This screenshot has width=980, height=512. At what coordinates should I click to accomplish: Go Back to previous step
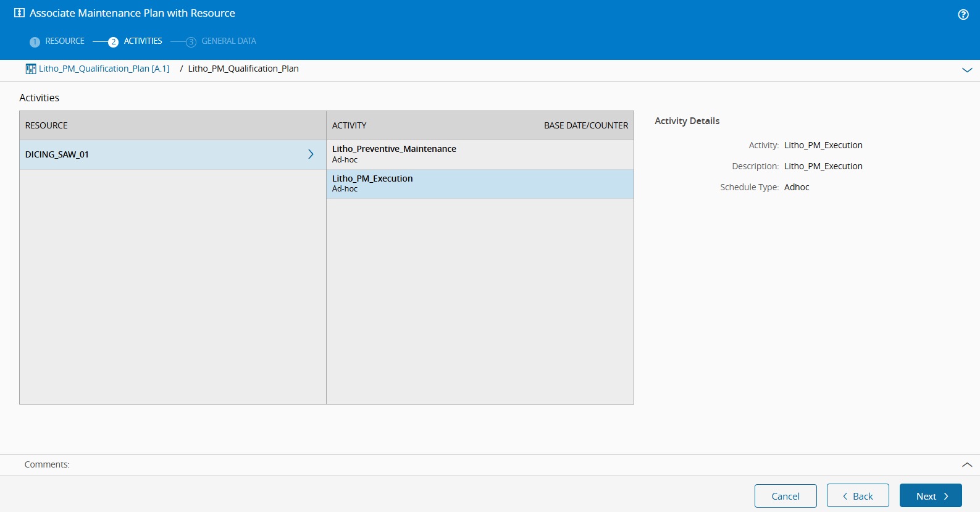click(x=857, y=496)
